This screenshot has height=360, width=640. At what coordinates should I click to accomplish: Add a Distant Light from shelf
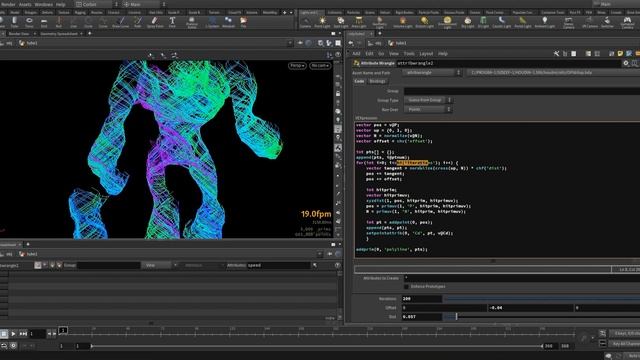[x=424, y=22]
